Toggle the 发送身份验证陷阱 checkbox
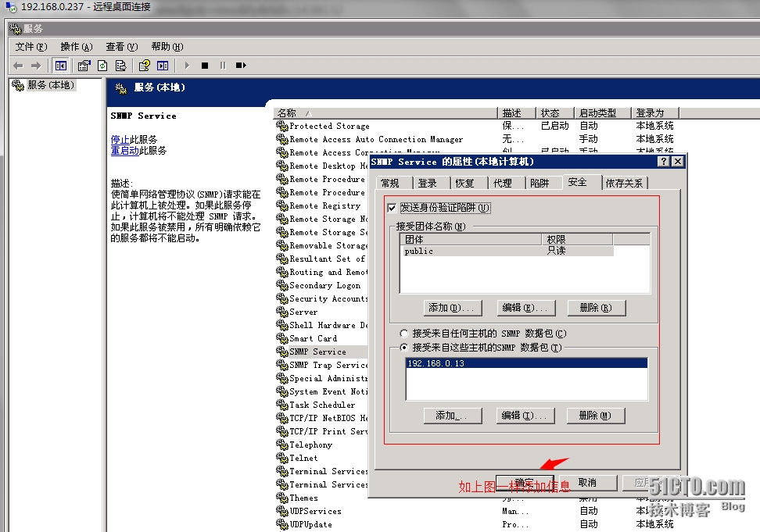The height and width of the screenshot is (532, 760). click(x=392, y=208)
